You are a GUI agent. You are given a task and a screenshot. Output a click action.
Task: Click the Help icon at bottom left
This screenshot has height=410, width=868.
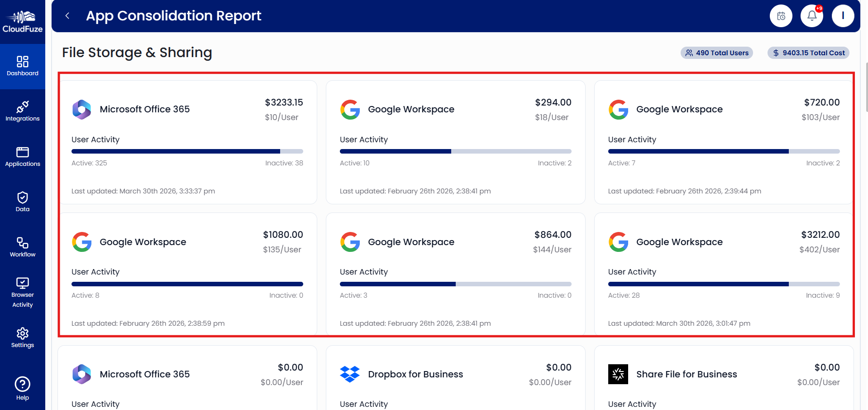[23, 388]
